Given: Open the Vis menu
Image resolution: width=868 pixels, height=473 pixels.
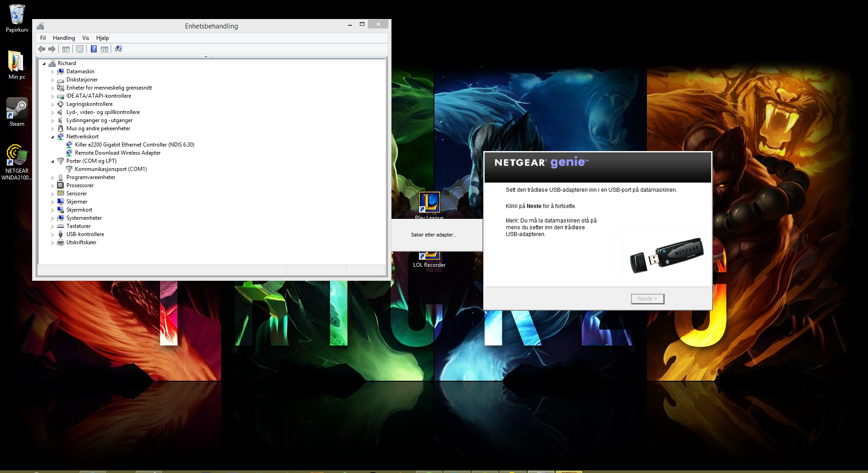Looking at the screenshot, I should click(x=85, y=38).
